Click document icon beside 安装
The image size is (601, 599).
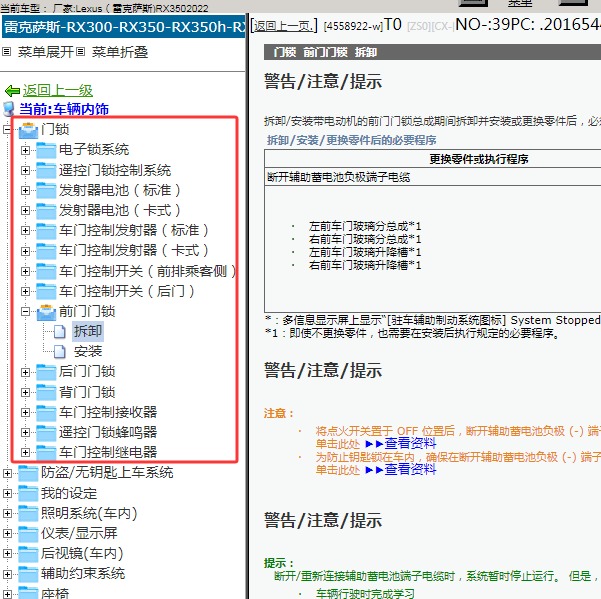pyautogui.click(x=59, y=351)
